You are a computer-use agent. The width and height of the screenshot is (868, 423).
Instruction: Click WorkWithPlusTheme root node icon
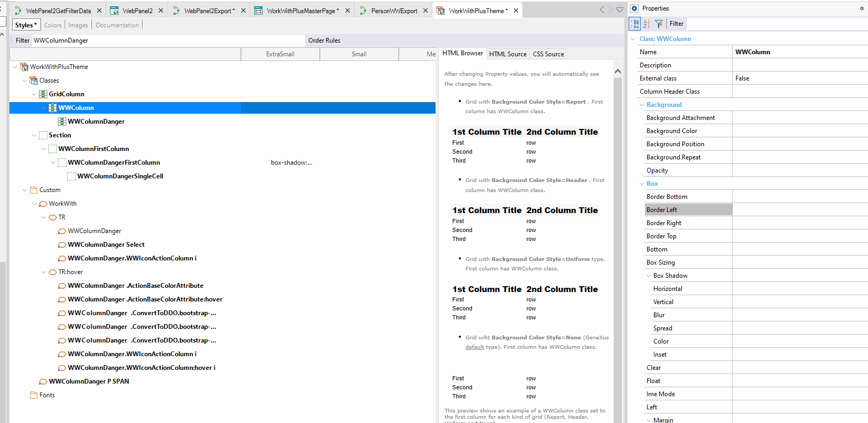tap(24, 67)
